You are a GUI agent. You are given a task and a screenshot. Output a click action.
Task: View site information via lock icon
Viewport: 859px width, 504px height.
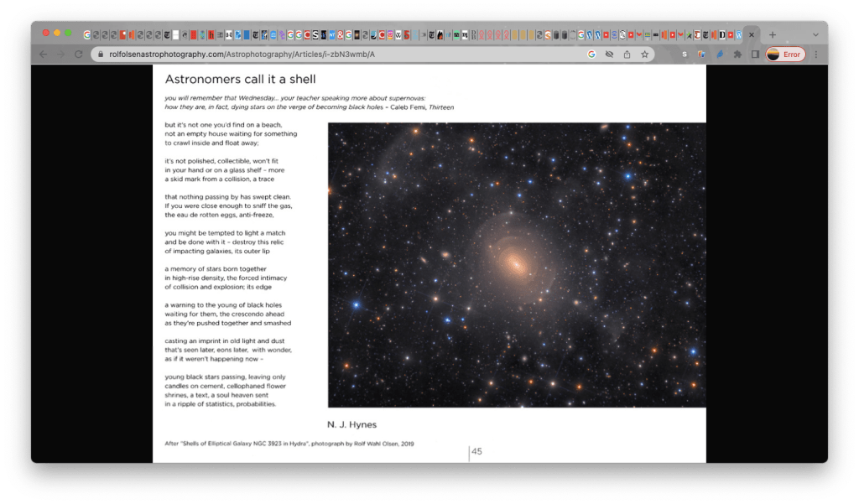pyautogui.click(x=100, y=55)
